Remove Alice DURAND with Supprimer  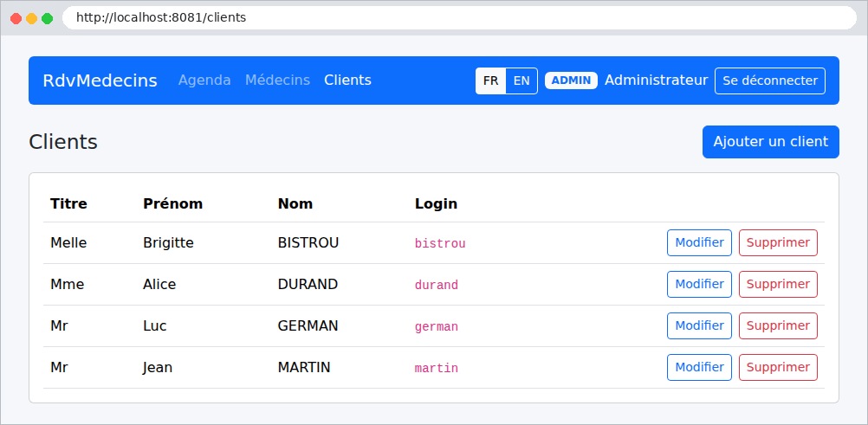[x=778, y=285]
